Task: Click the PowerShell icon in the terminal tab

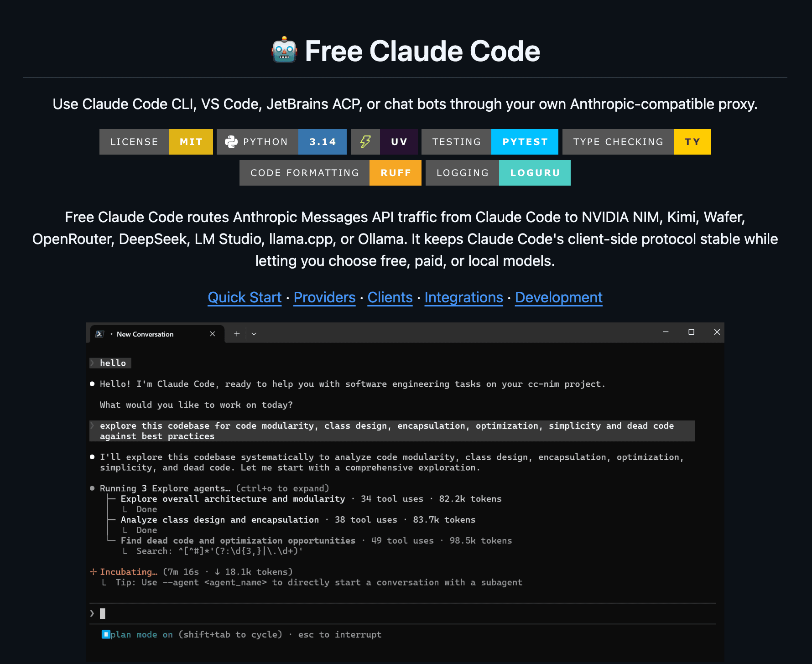Action: pos(99,334)
